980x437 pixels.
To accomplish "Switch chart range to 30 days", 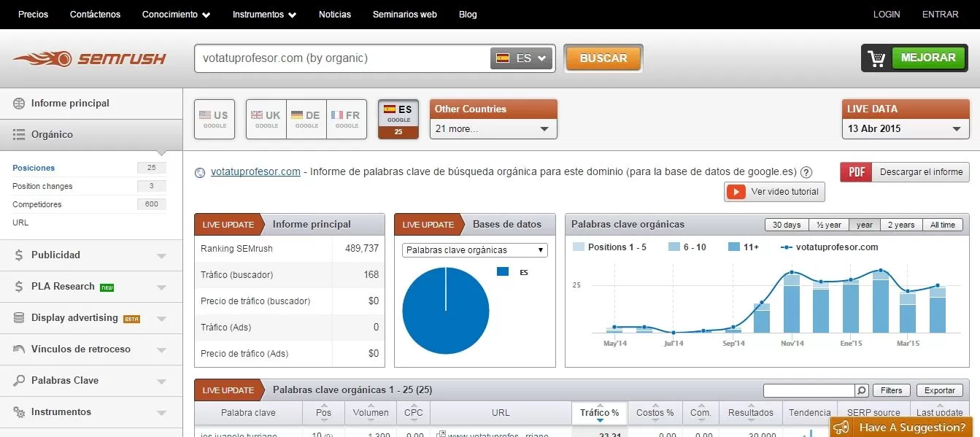I will [787, 225].
